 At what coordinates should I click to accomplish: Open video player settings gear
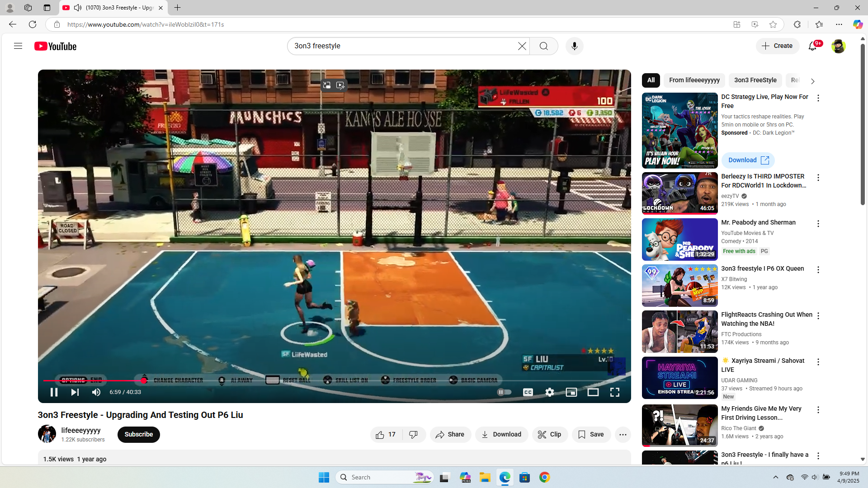tap(549, 392)
